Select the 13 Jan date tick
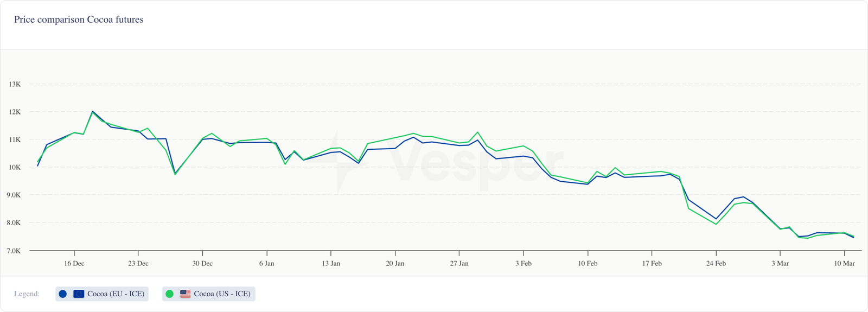 click(x=331, y=264)
